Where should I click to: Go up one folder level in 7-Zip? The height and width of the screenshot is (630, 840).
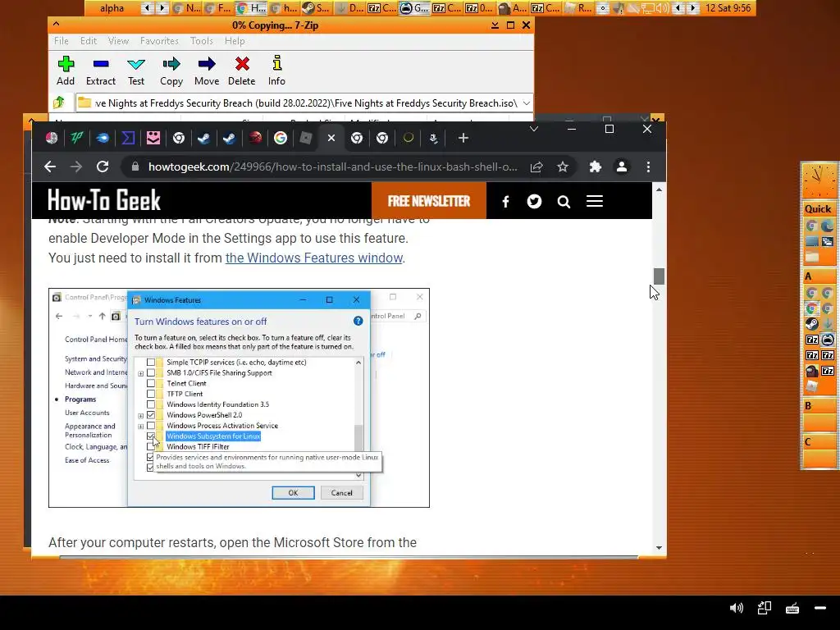tap(59, 103)
